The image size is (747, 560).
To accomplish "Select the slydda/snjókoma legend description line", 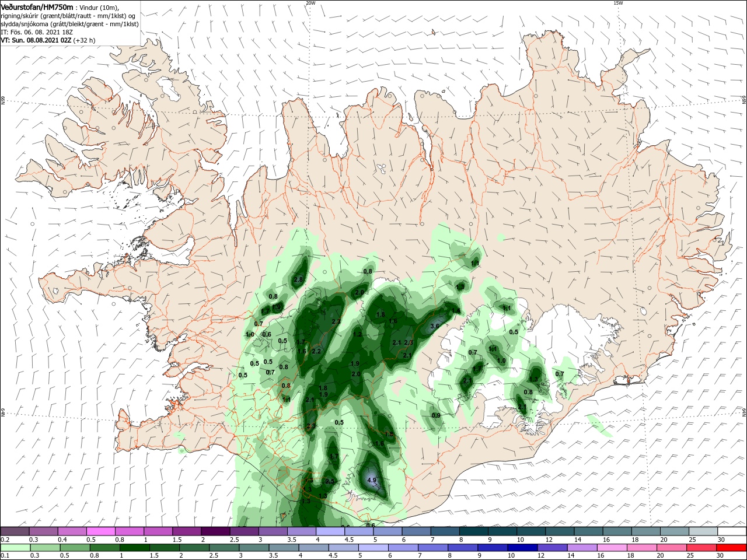I will pyautogui.click(x=69, y=24).
